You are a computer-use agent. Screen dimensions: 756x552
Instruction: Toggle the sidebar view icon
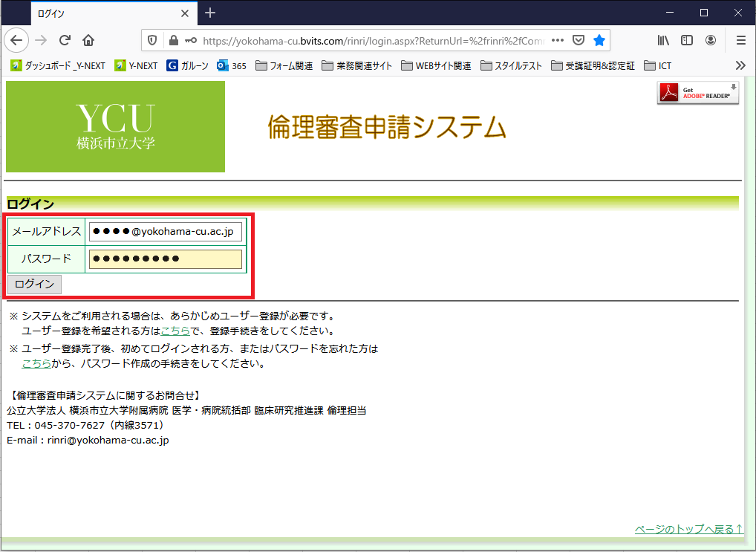tap(687, 40)
